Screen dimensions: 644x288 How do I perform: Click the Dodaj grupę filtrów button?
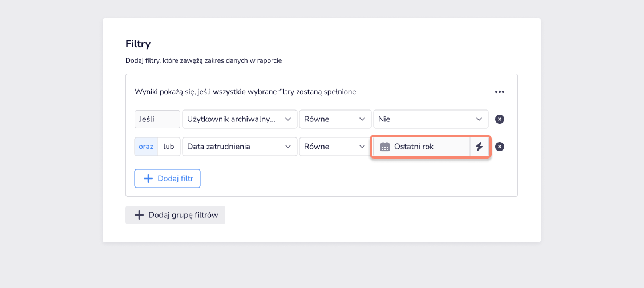pos(175,215)
